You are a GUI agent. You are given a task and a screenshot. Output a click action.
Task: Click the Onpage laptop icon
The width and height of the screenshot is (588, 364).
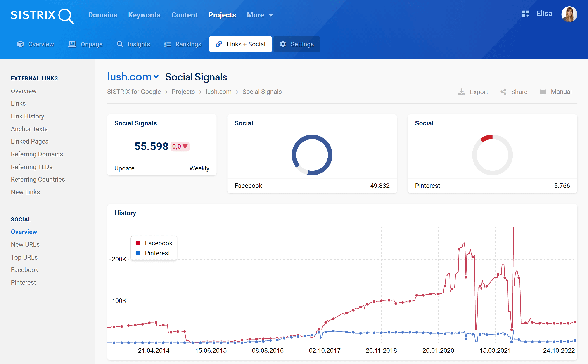pos(72,44)
